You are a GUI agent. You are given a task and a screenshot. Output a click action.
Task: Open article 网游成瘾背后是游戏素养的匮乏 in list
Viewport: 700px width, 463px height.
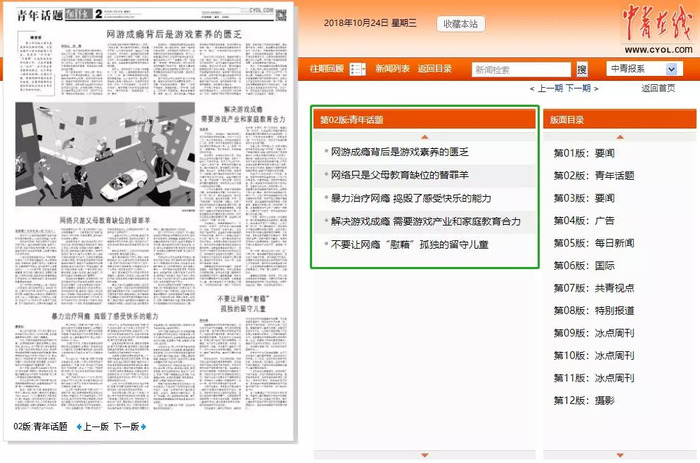(x=400, y=152)
